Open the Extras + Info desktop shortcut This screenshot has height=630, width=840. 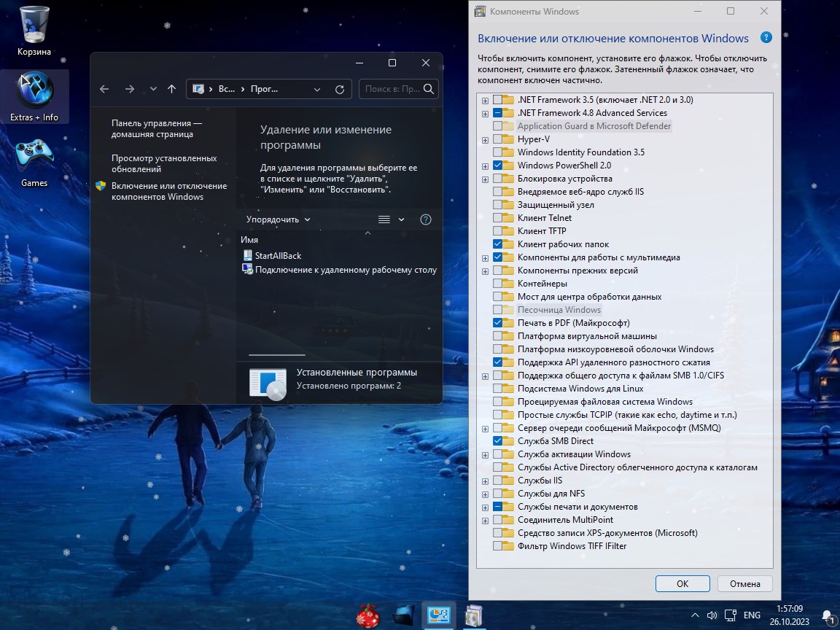tap(34, 90)
